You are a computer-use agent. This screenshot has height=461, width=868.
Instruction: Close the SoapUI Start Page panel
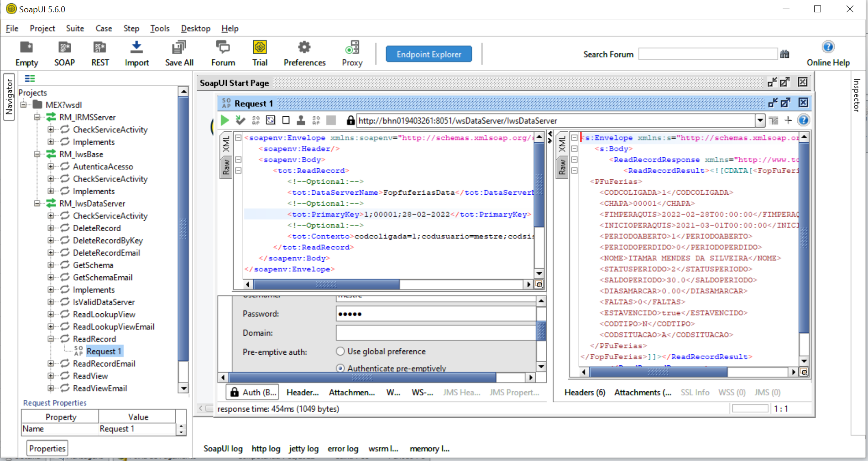[802, 82]
